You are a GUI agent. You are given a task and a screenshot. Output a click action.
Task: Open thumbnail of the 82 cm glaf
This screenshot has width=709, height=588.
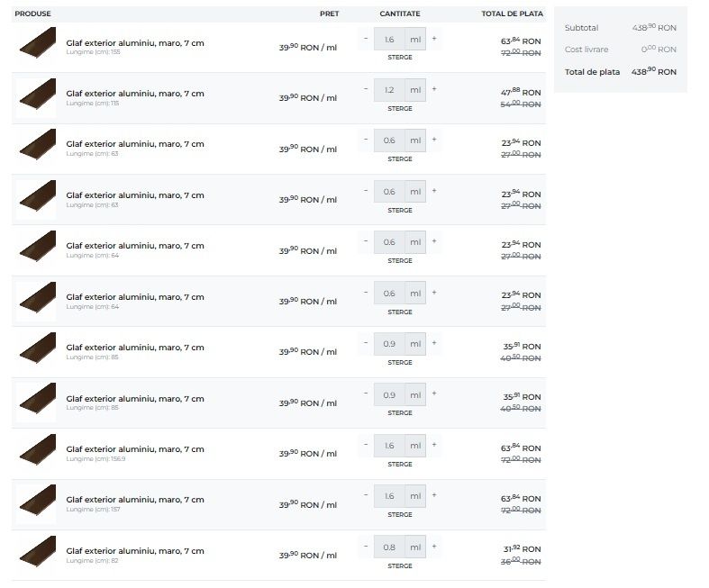coord(37,551)
